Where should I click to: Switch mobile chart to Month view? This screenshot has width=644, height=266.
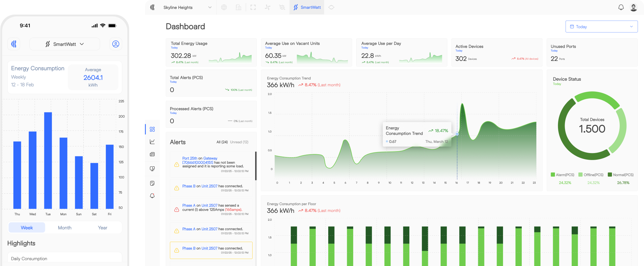click(65, 228)
